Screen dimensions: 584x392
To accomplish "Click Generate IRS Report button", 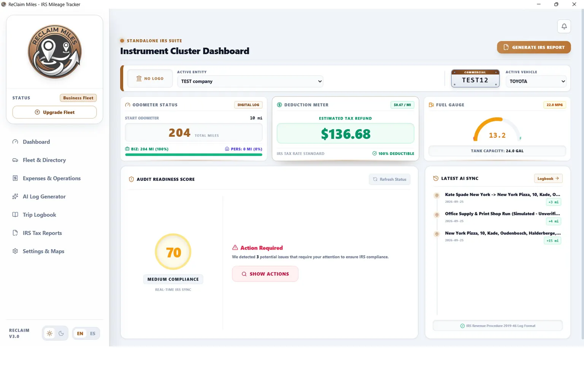I will tap(534, 47).
